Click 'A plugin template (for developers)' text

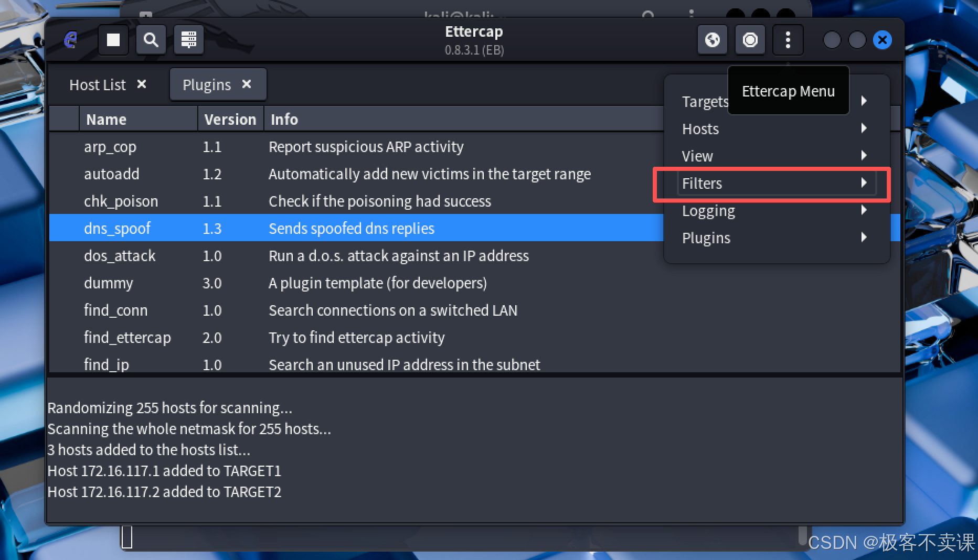[x=378, y=283]
